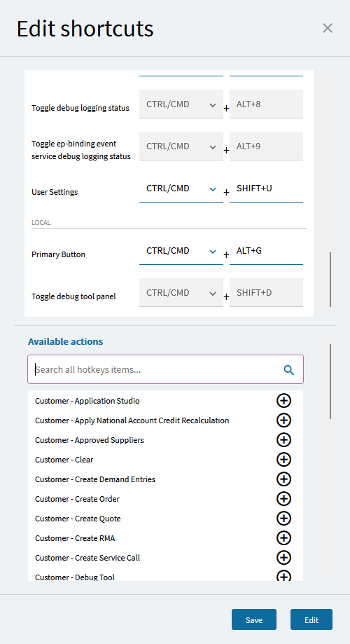Select the Customer - Create RMA row

pyautogui.click(x=165, y=538)
